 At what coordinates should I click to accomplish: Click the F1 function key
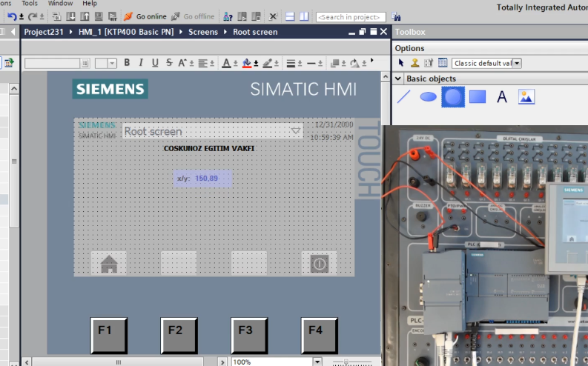point(109,336)
